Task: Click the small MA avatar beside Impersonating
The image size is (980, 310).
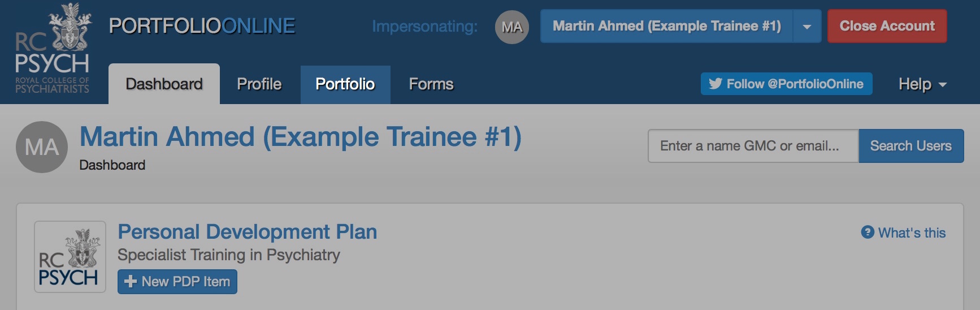Action: [511, 27]
